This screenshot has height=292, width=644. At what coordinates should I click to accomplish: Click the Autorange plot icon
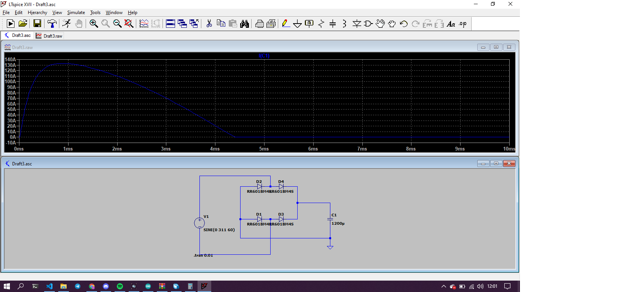144,24
